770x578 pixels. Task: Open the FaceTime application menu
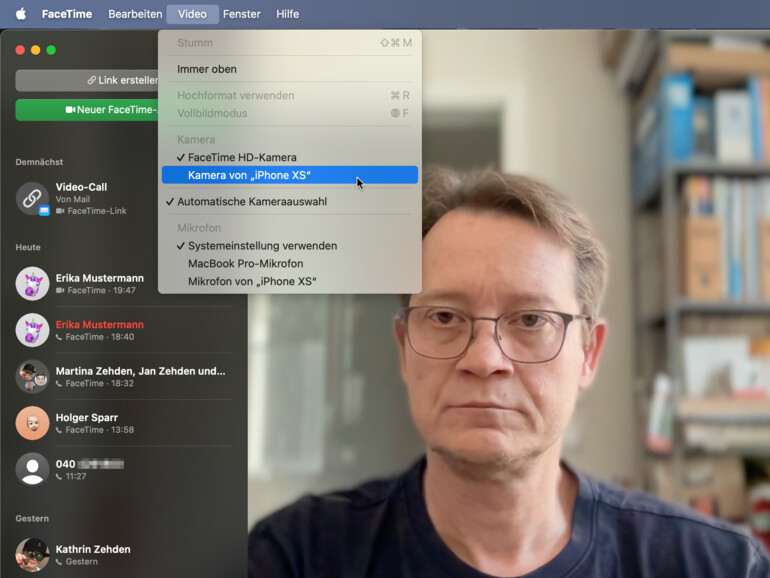(x=67, y=14)
